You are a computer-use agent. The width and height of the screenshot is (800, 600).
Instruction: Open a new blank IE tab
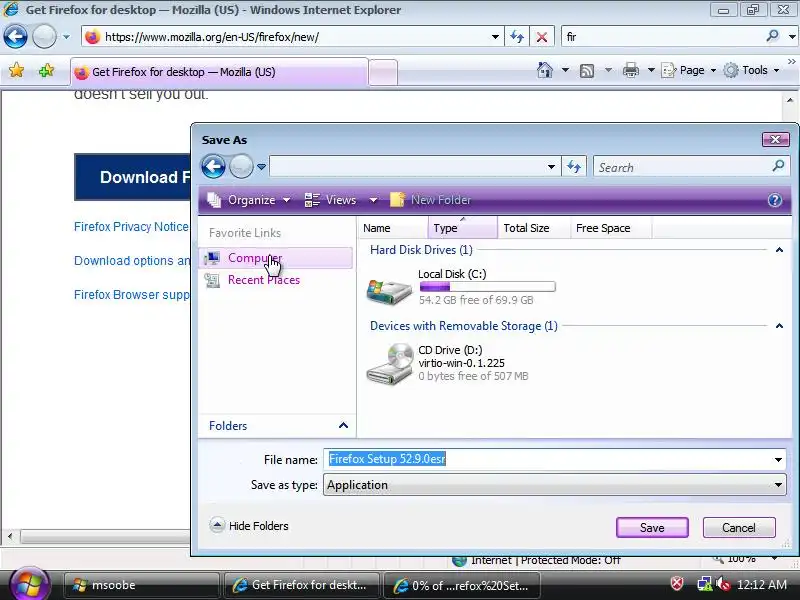tap(383, 72)
